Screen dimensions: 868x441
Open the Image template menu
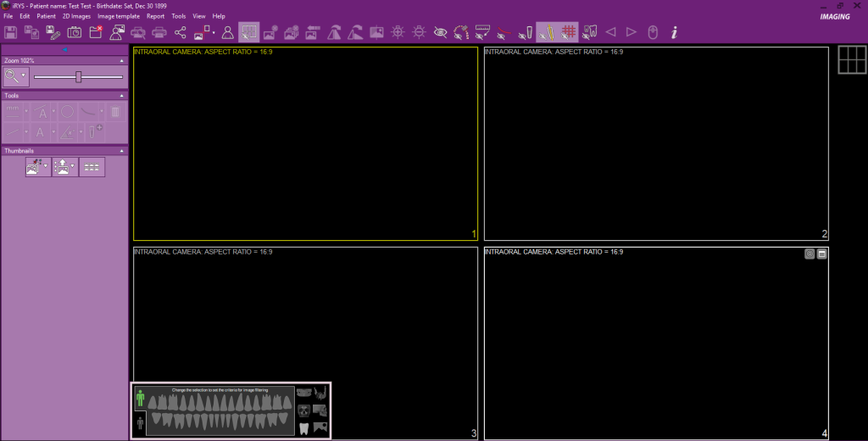(x=118, y=16)
